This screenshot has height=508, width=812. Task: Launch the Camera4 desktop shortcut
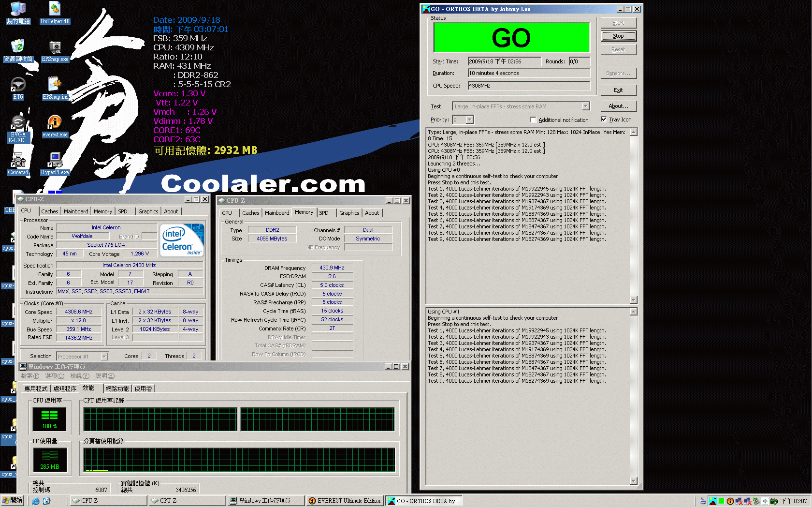18,164
